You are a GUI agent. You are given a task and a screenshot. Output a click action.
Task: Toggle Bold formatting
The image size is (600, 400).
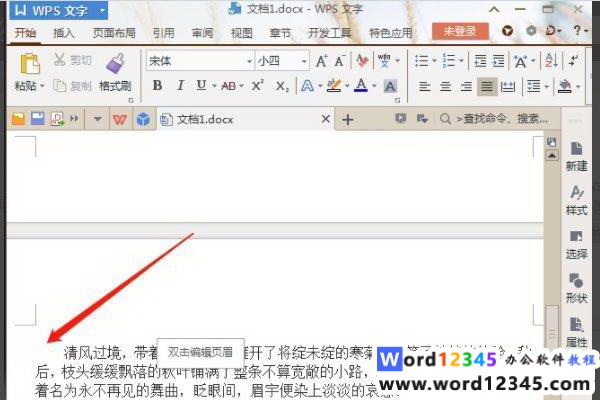pyautogui.click(x=157, y=86)
